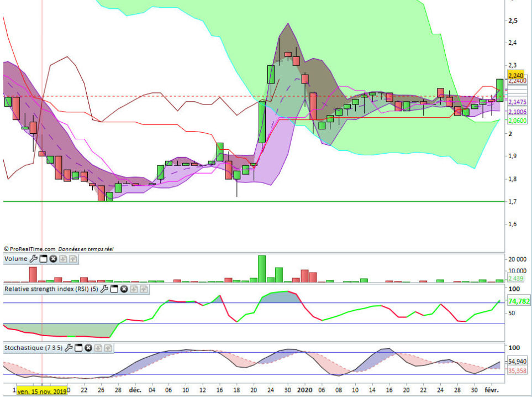Open Stochastique indicator settings wrench
The width and height of the screenshot is (532, 397).
pos(69,348)
